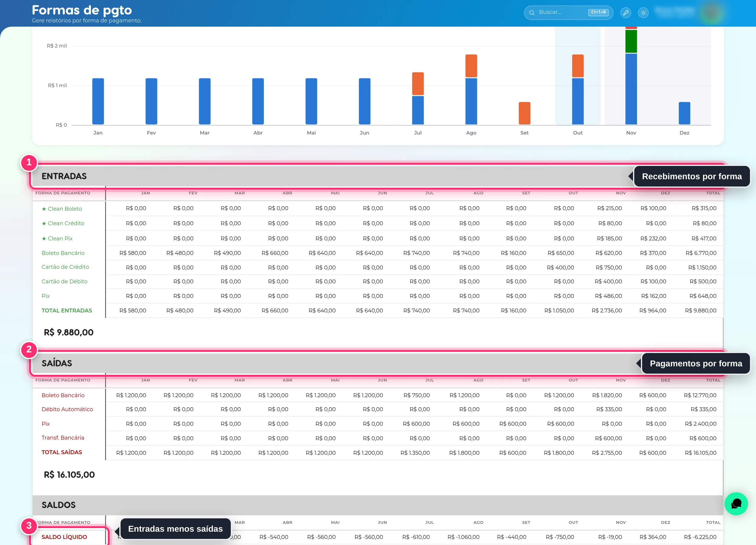The image size is (756, 545).
Task: Open Transf. Bancária row
Action: [63, 438]
